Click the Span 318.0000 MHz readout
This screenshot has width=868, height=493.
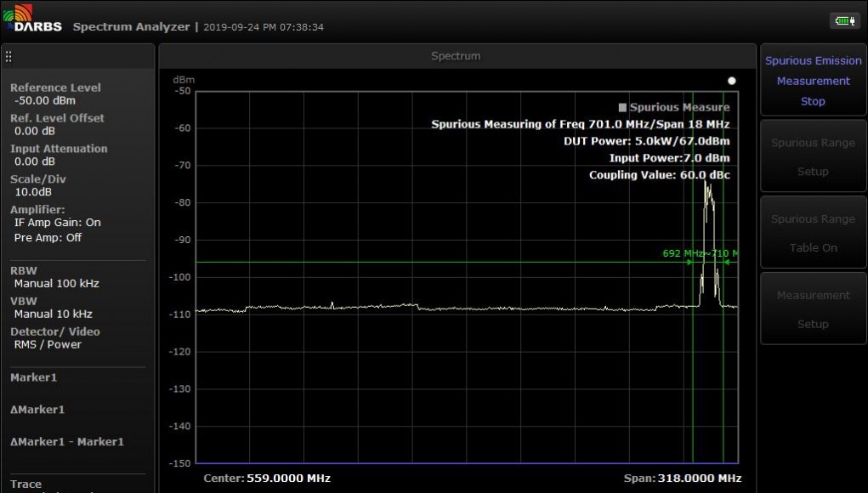683,478
